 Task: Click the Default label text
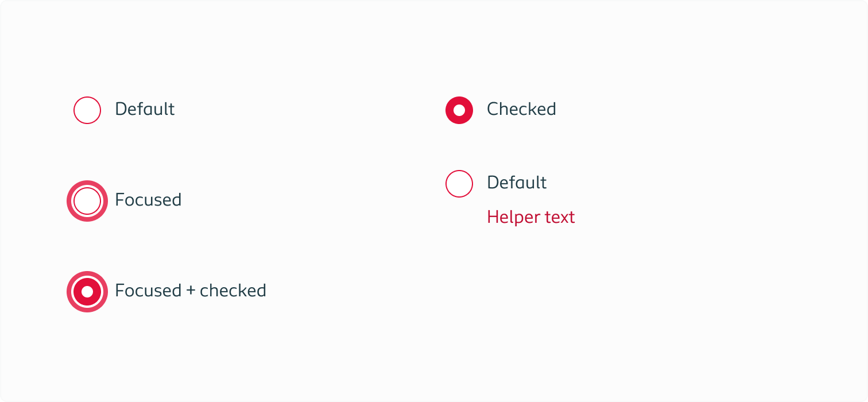click(145, 109)
